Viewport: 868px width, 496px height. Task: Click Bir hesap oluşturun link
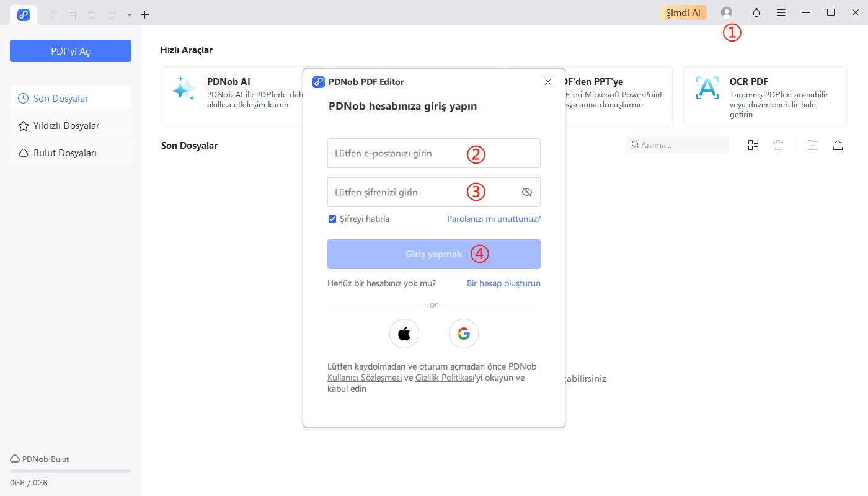pyautogui.click(x=503, y=283)
